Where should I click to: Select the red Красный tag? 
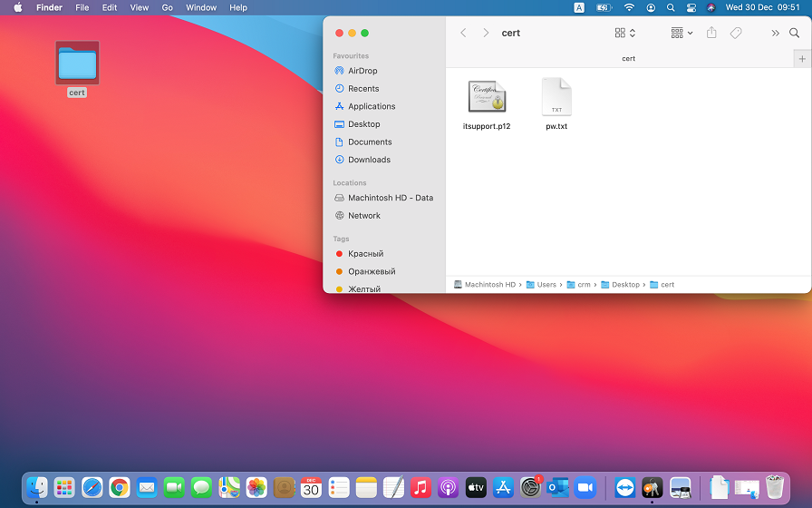(365, 254)
